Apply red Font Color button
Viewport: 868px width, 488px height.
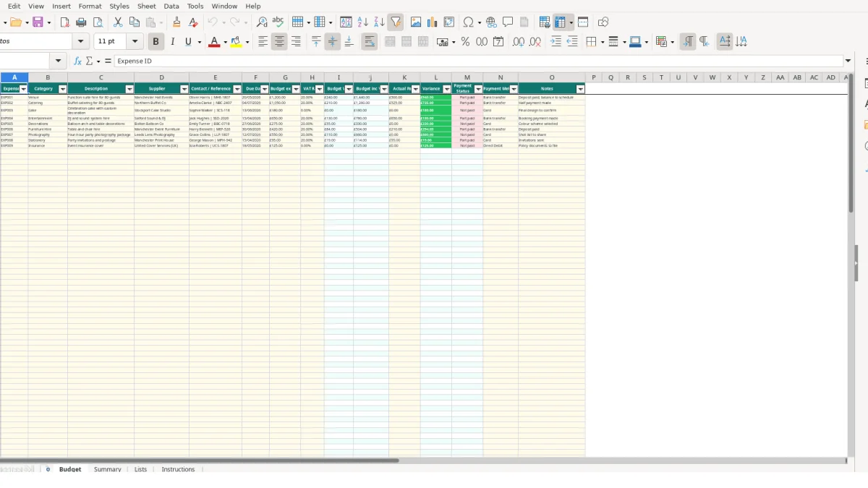coord(213,42)
